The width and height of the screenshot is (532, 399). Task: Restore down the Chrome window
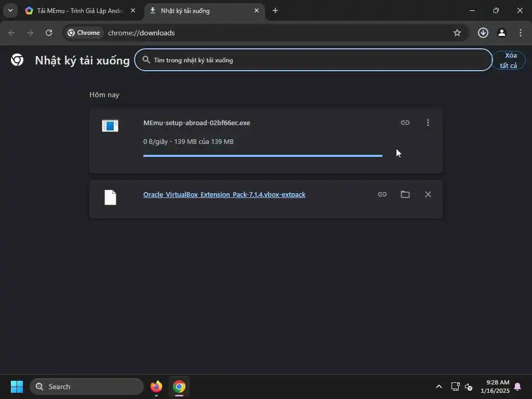tap(496, 10)
